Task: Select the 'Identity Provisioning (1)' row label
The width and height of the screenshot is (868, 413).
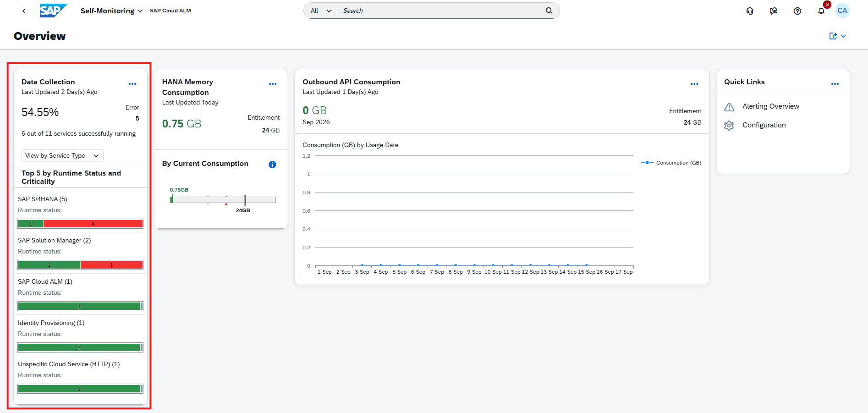Action: (x=51, y=323)
